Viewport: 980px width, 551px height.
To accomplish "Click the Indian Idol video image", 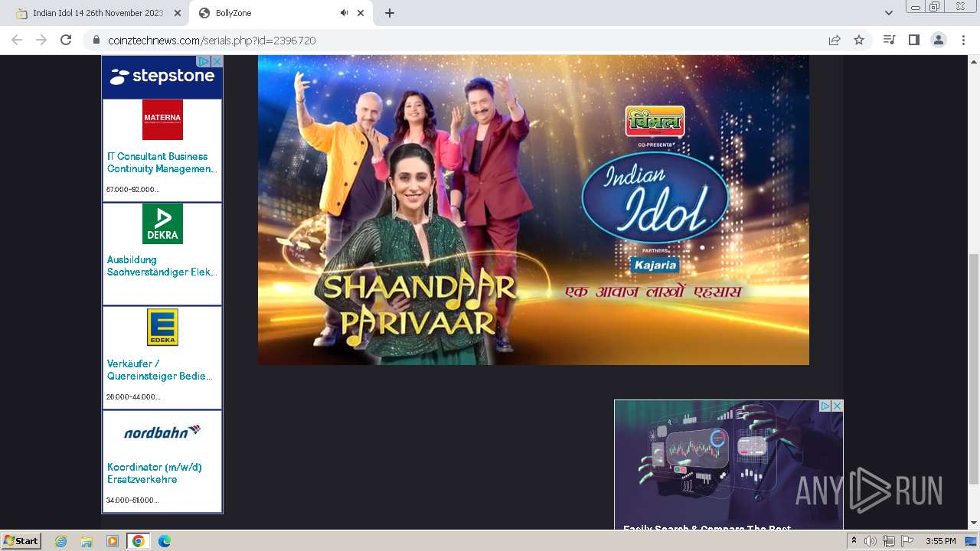I will click(x=534, y=210).
